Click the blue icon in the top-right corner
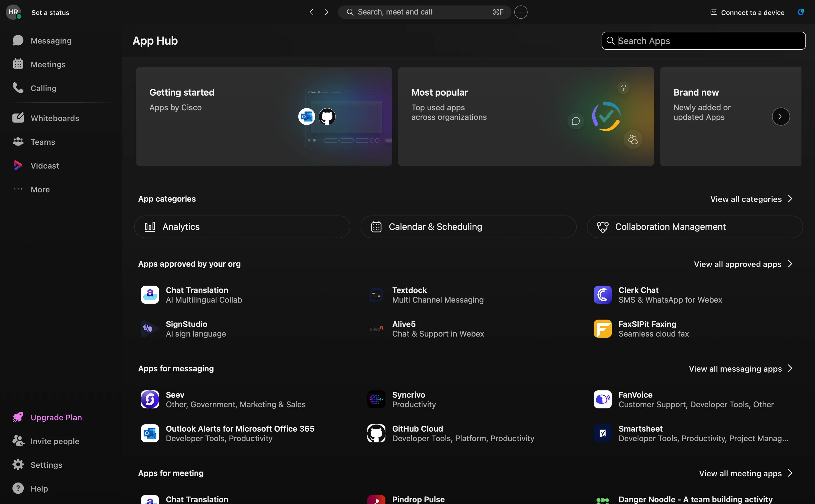 click(801, 12)
